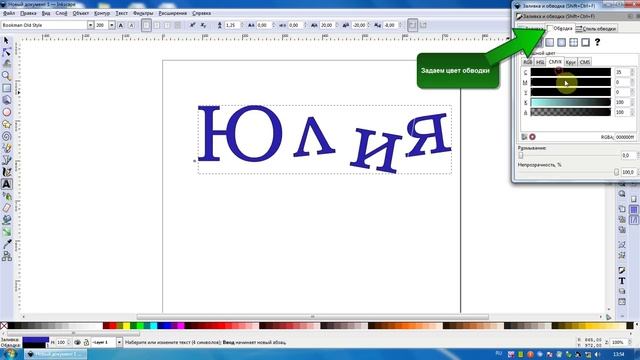Click the unknown paint question mark icon

[x=597, y=42]
